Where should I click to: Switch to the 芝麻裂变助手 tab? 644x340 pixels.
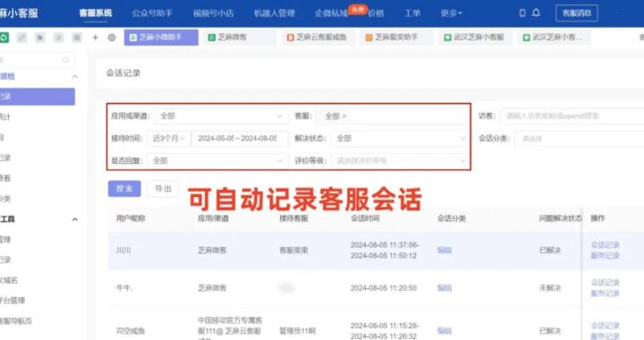[396, 38]
